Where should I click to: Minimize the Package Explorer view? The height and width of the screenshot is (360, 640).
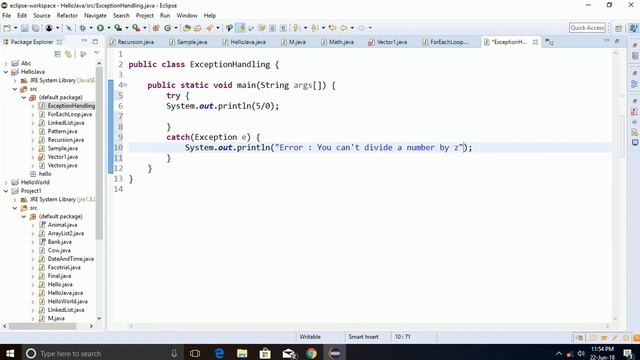(x=84, y=41)
